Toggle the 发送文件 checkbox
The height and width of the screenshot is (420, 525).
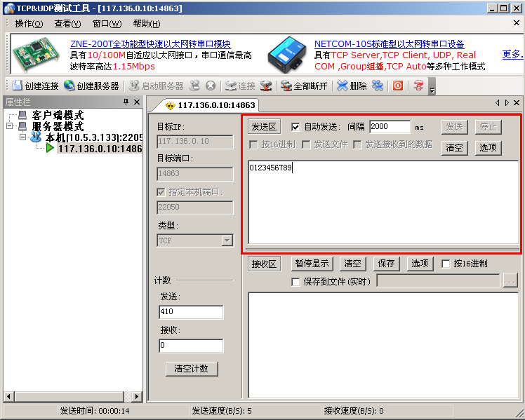pyautogui.click(x=306, y=144)
